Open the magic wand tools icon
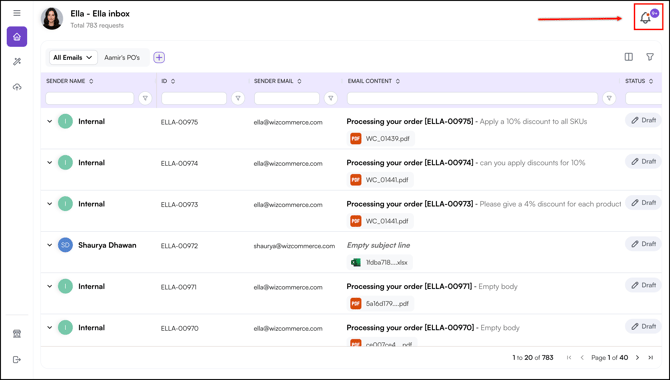The image size is (670, 380). coord(17,62)
